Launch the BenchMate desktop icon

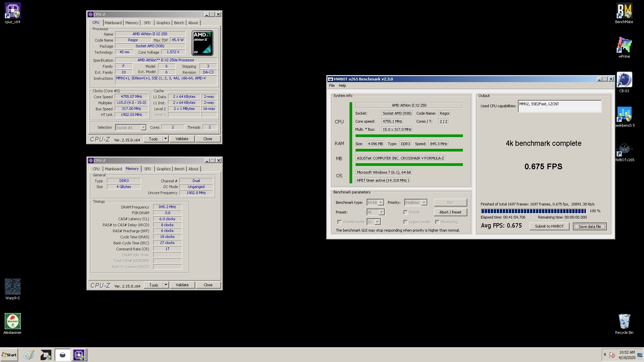click(624, 13)
